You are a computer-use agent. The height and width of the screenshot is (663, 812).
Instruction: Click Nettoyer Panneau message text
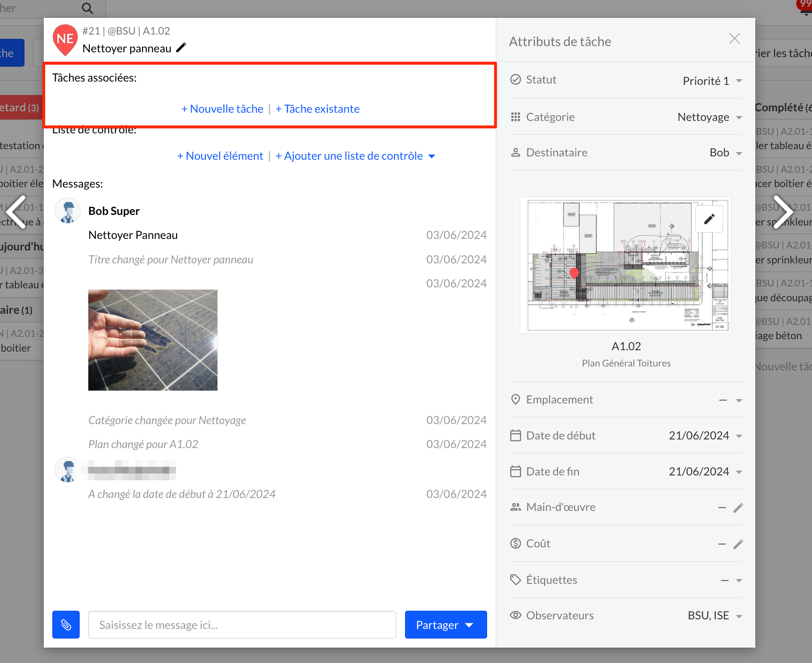[133, 235]
